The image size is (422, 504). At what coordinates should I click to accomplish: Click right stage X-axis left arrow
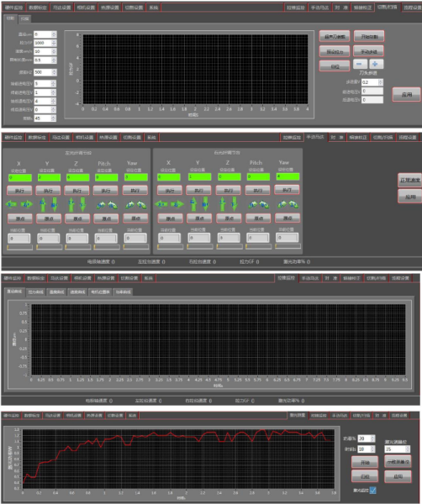pos(161,204)
